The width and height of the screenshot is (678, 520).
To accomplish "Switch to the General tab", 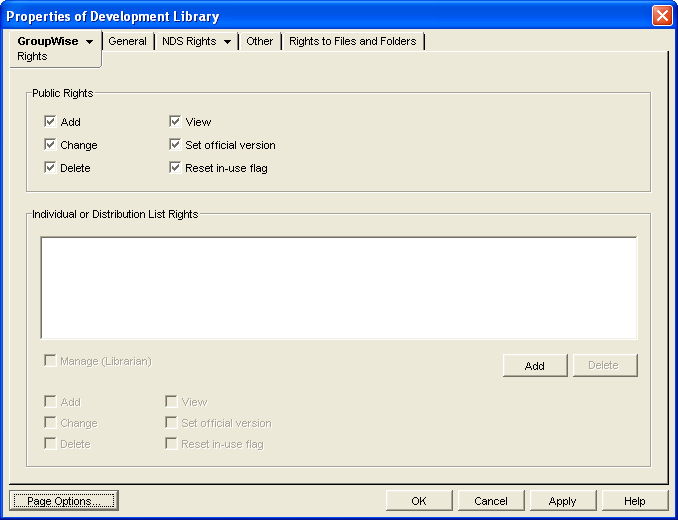I will 128,41.
